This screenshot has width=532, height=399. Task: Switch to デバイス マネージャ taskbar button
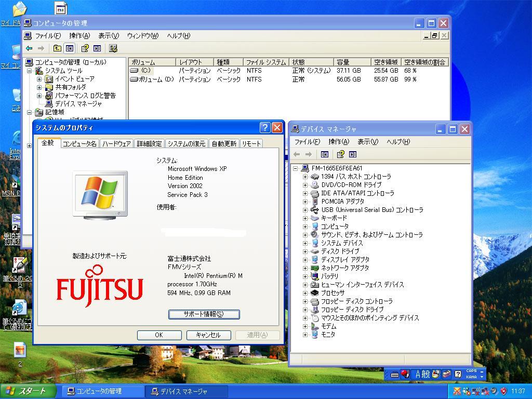point(187,392)
